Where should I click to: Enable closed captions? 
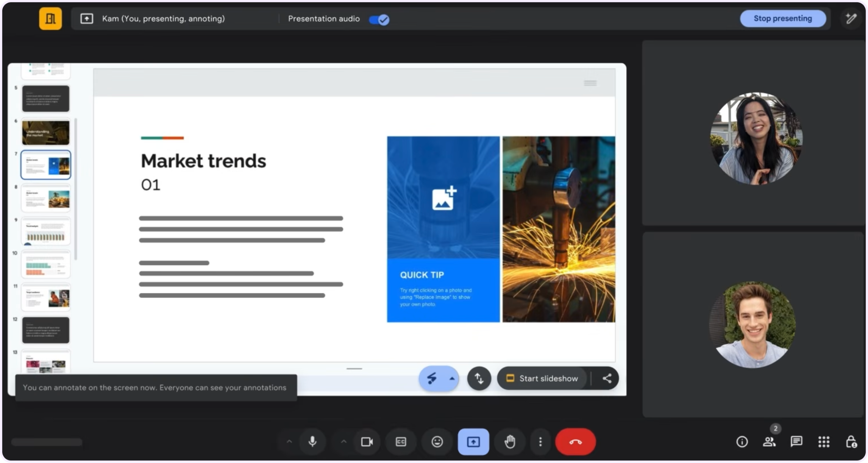point(401,442)
